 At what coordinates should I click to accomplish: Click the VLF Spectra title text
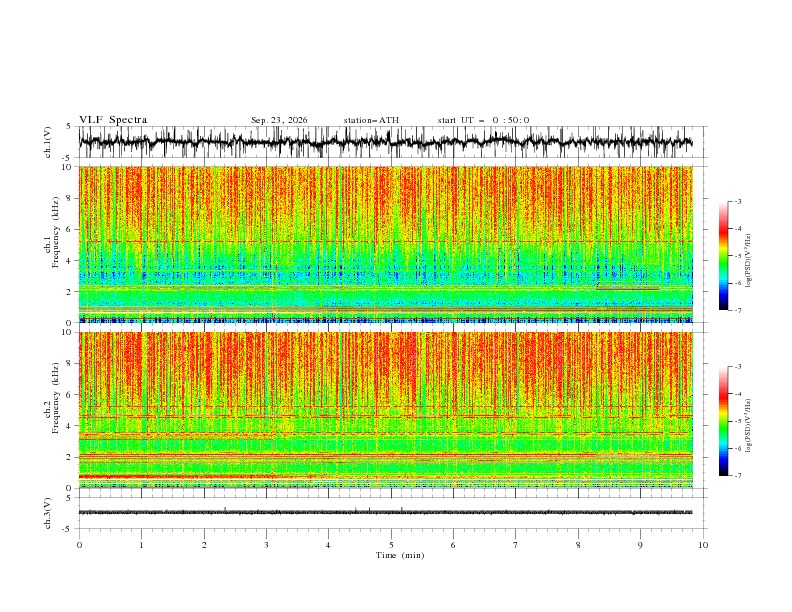tap(113, 120)
